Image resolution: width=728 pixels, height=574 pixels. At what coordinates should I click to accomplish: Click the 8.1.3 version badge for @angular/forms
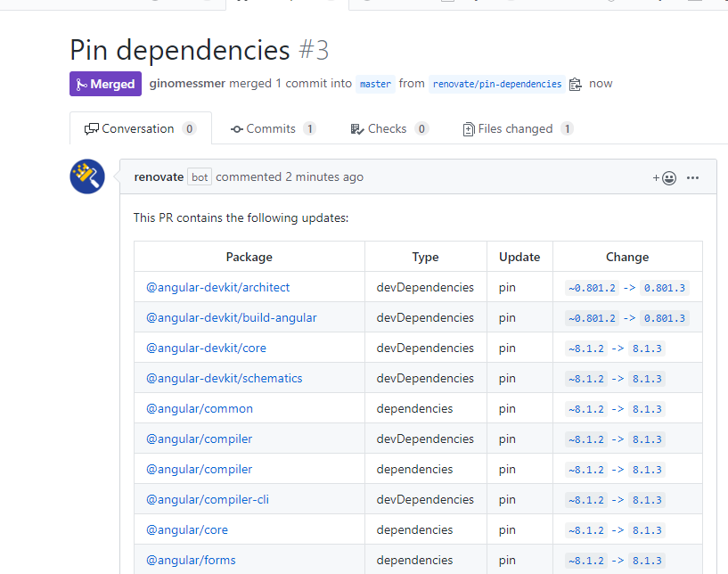pyautogui.click(x=646, y=560)
